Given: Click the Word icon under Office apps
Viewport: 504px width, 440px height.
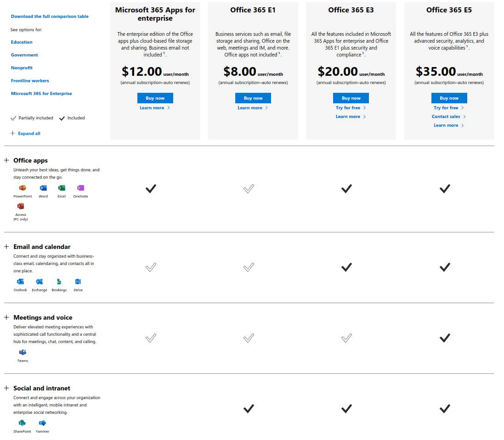Looking at the screenshot, I should click(43, 188).
